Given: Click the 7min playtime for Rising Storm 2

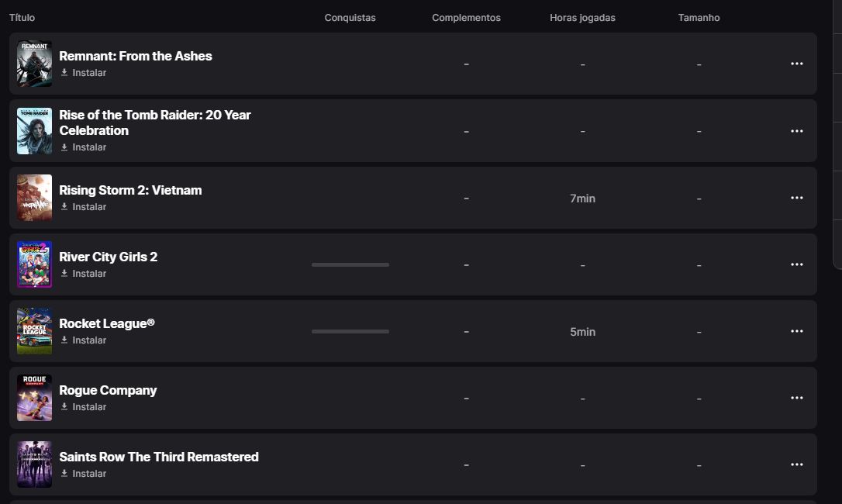Looking at the screenshot, I should pos(582,198).
